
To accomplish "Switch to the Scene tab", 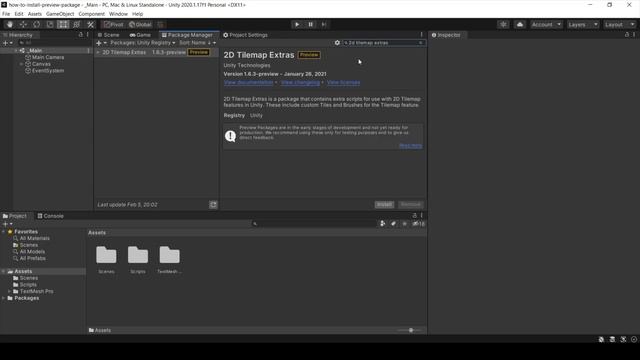I will pos(109,35).
